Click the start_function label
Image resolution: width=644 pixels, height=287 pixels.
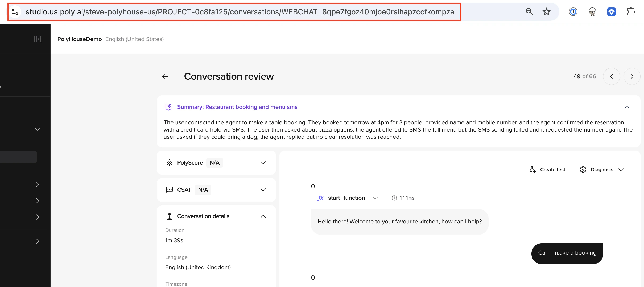coord(346,198)
